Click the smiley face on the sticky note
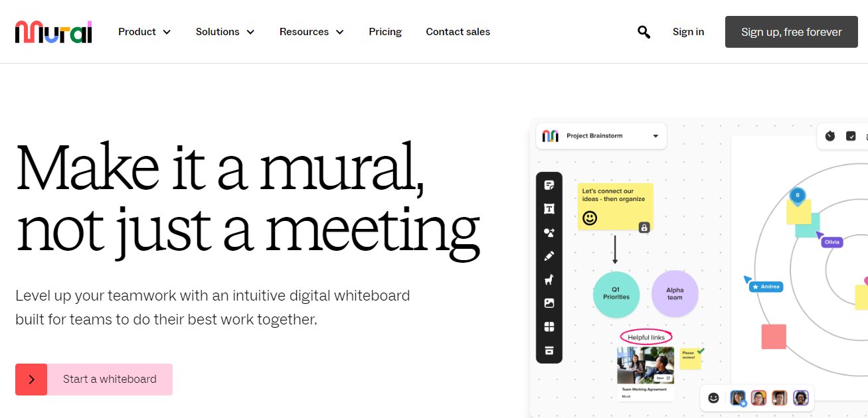 pos(590,218)
